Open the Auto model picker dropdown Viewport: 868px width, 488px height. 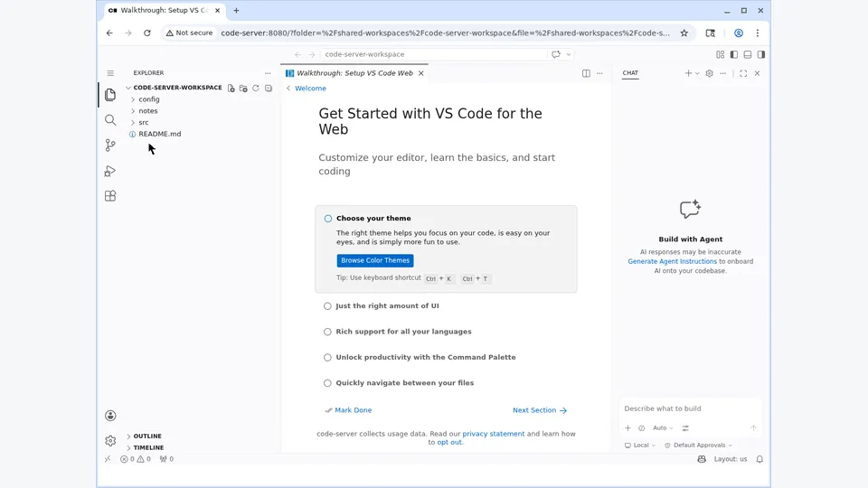[663, 427]
